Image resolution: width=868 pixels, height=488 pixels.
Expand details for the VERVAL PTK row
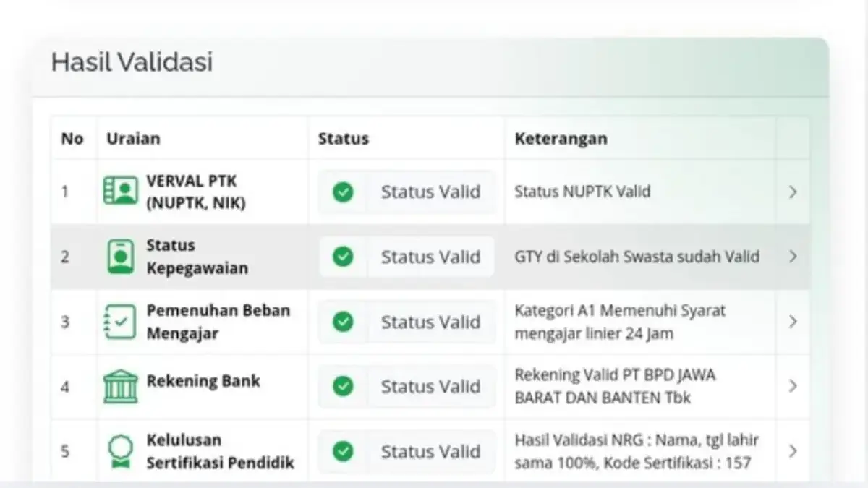click(x=793, y=192)
